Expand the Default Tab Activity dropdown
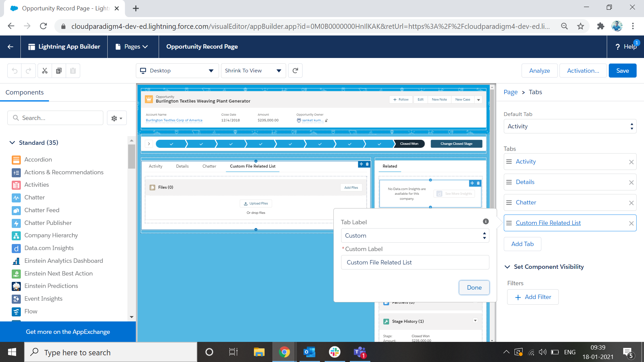644x362 pixels. (570, 126)
